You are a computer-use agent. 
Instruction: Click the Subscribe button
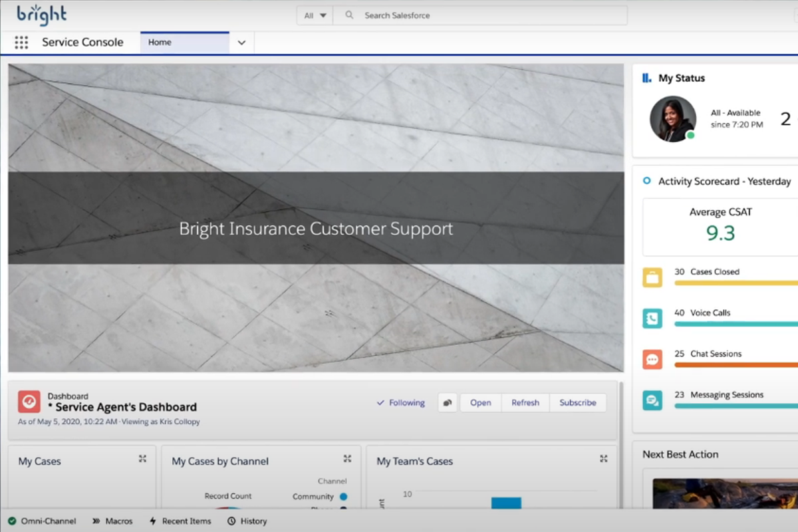pos(577,402)
